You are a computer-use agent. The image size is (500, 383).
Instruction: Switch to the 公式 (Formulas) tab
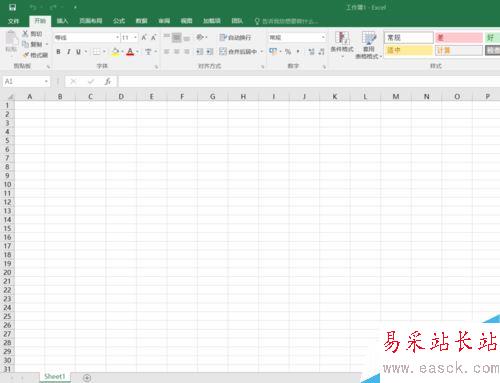(x=119, y=21)
